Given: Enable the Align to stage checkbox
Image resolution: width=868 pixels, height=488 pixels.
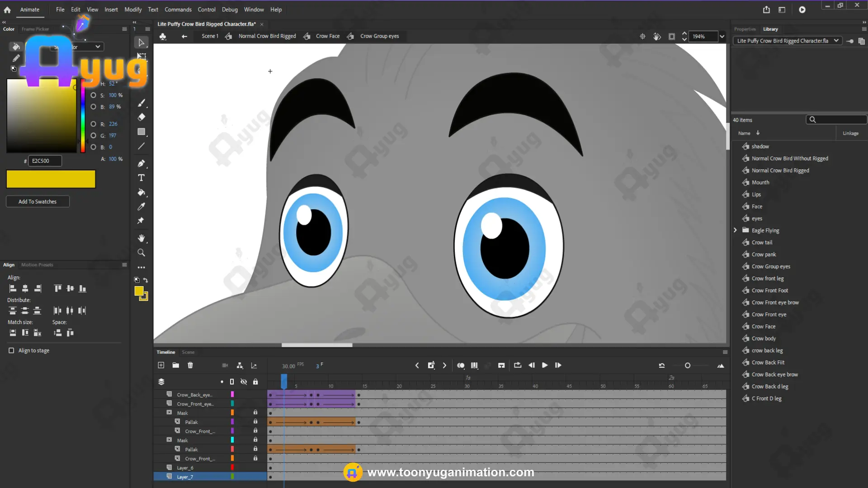Looking at the screenshot, I should click(11, 351).
